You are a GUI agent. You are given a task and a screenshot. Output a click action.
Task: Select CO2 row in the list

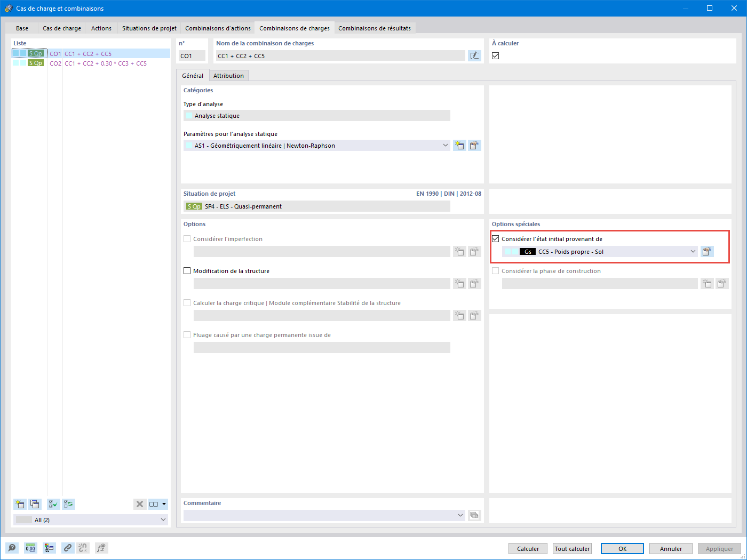point(91,63)
